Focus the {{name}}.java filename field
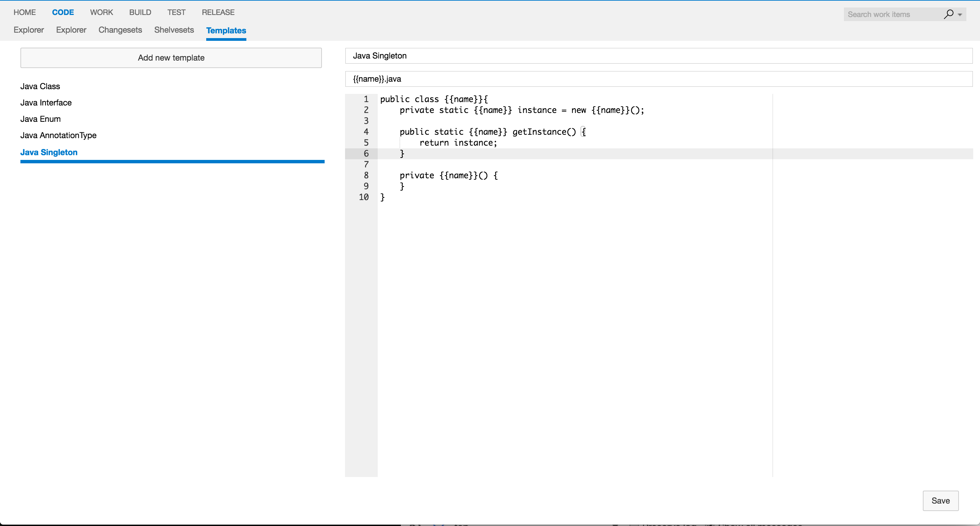This screenshot has height=526, width=980. point(658,79)
